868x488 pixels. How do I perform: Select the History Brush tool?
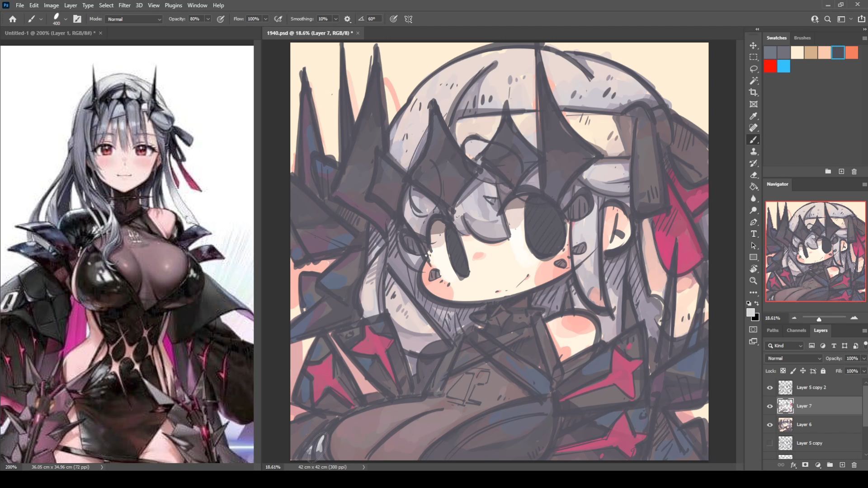(753, 164)
